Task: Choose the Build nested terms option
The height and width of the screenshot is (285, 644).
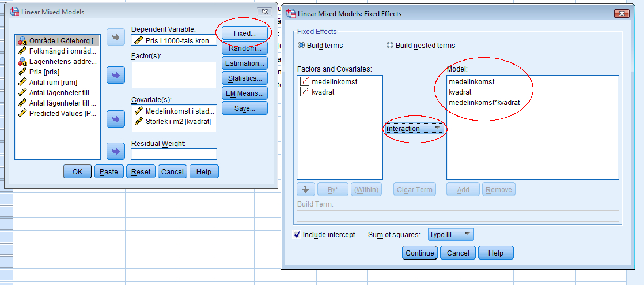Action: pyautogui.click(x=390, y=45)
